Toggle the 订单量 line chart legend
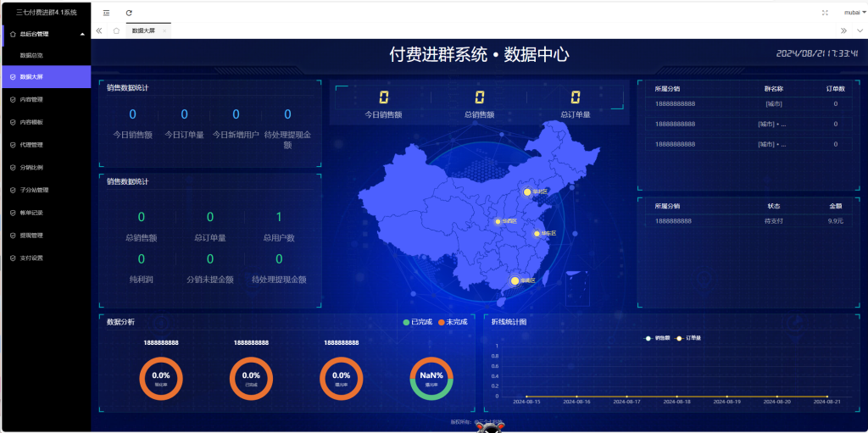The image size is (868, 433). [x=688, y=338]
